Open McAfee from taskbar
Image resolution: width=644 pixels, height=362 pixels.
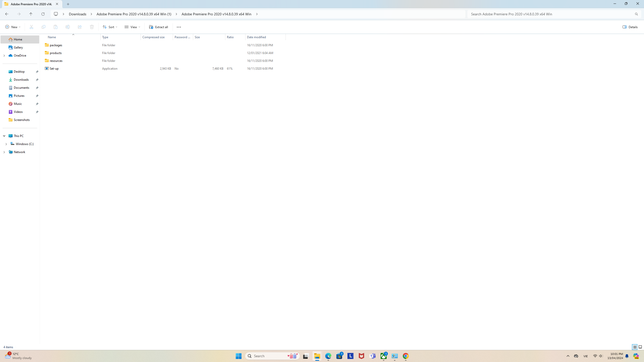coord(361,356)
